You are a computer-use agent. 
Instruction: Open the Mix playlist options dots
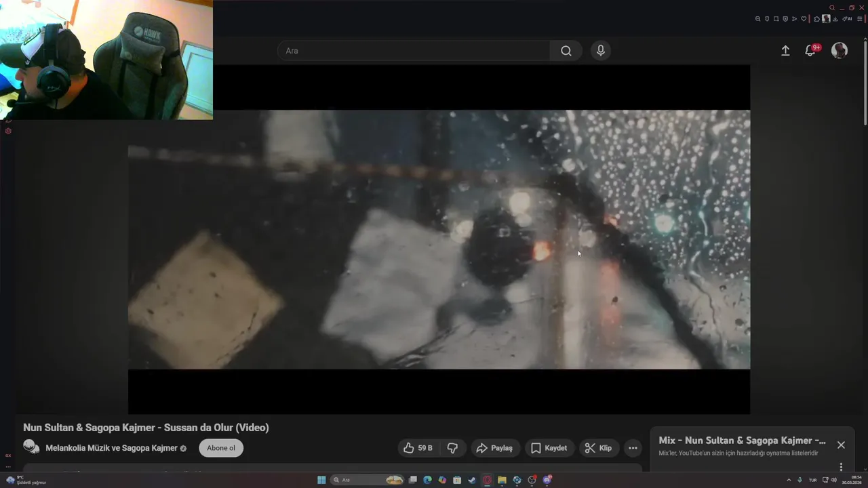tap(841, 467)
